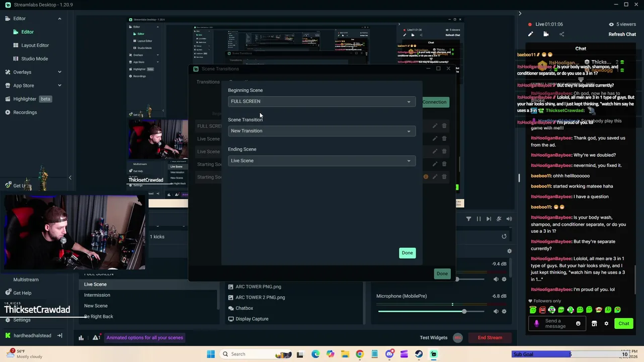Toggle muting of event alert notifications

(x=499, y=219)
